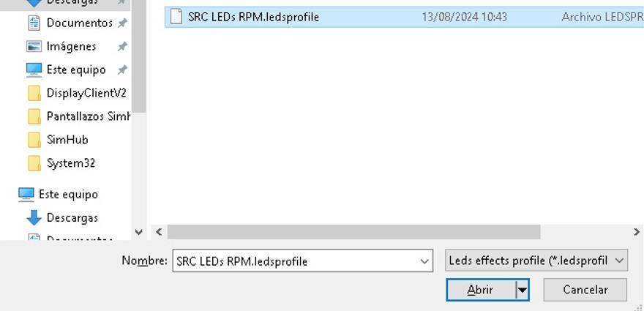The width and height of the screenshot is (644, 311).
Task: Select the Este equipo tree node
Action: point(58,195)
